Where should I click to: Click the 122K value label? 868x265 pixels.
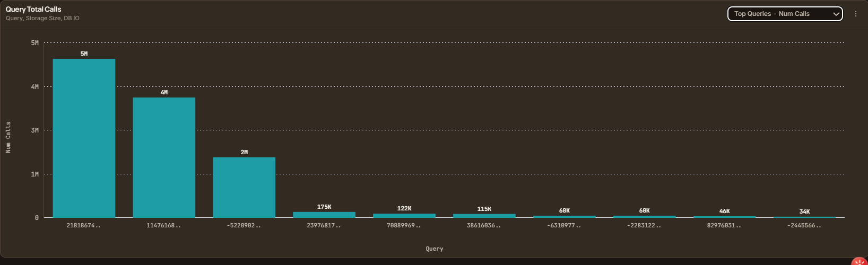(404, 208)
